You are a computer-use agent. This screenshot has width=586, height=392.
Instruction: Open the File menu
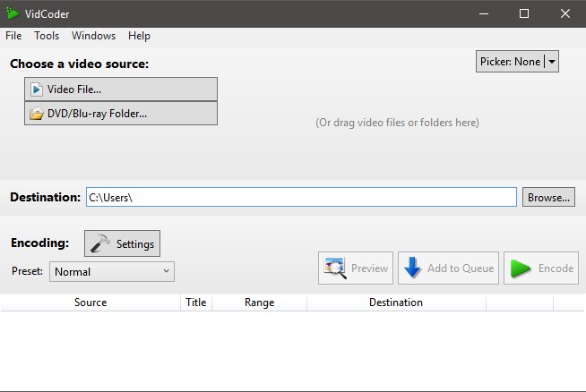tap(13, 36)
